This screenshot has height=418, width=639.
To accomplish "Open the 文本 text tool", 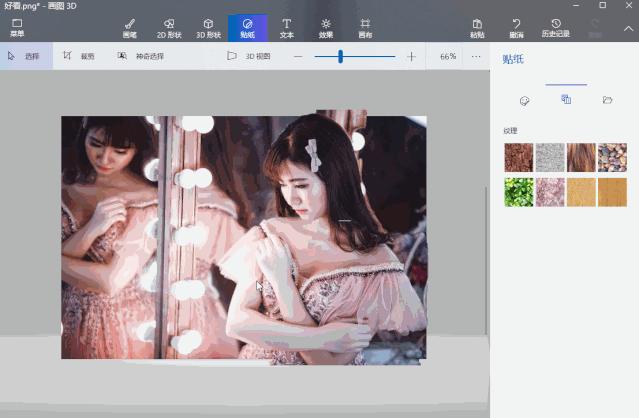I will [x=286, y=28].
